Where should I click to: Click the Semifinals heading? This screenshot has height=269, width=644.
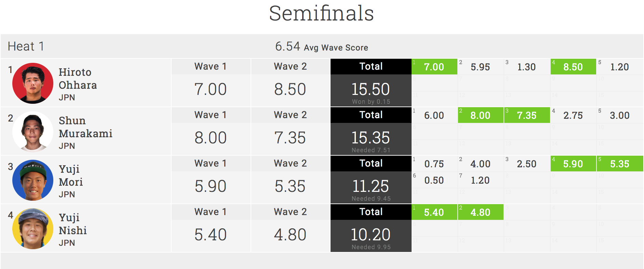[x=321, y=14]
